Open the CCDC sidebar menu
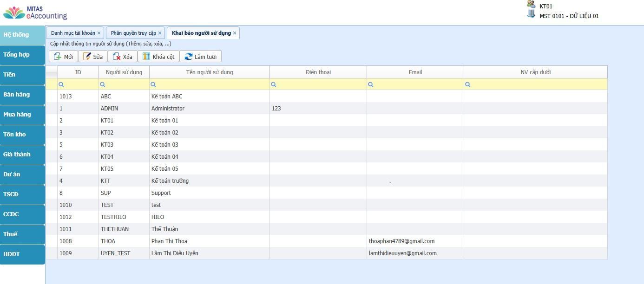Viewport: 644px width, 284px height. click(22, 214)
